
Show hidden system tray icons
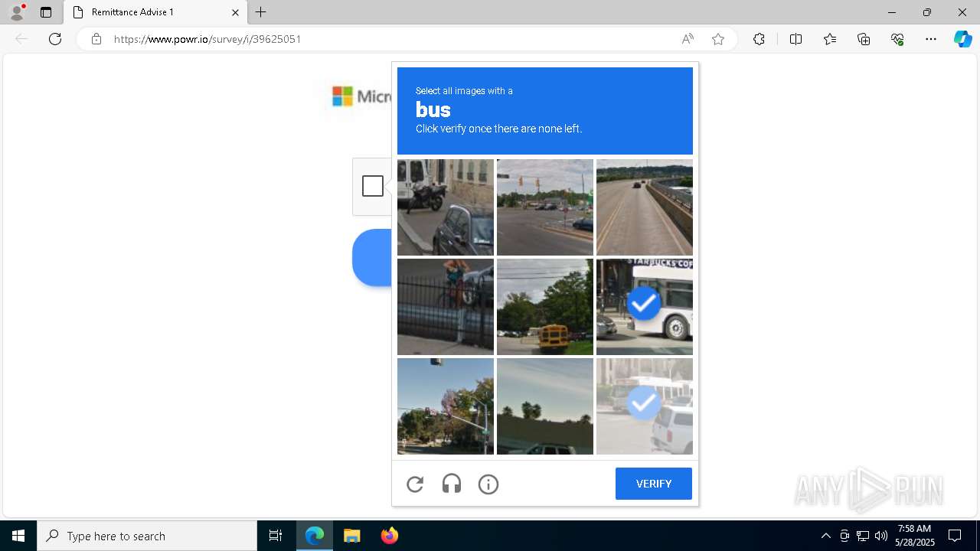pos(825,536)
